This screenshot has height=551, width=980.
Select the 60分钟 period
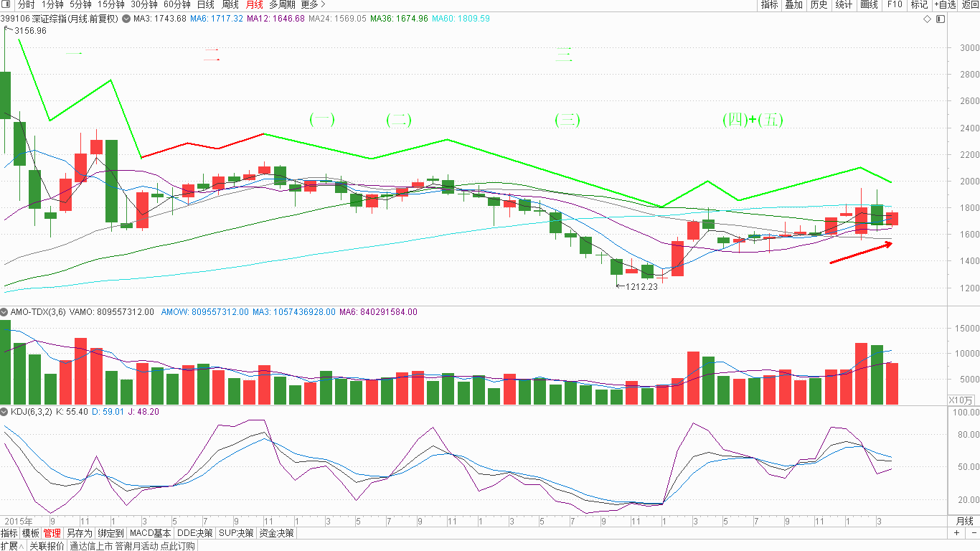[176, 4]
